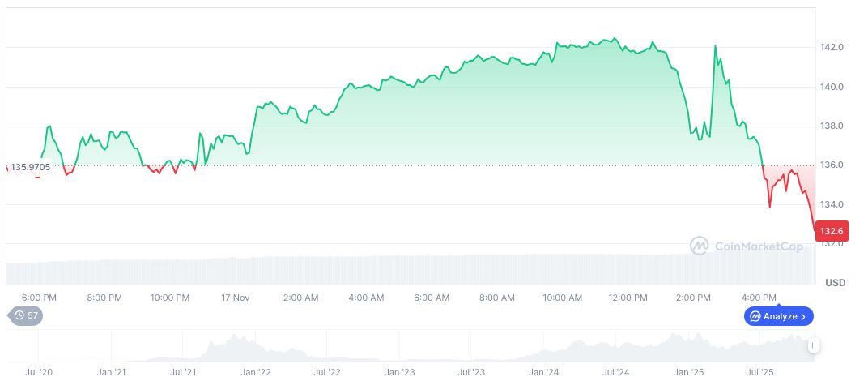The width and height of the screenshot is (868, 381).
Task: Click the 8:00 AM time axis label
Action: click(497, 298)
